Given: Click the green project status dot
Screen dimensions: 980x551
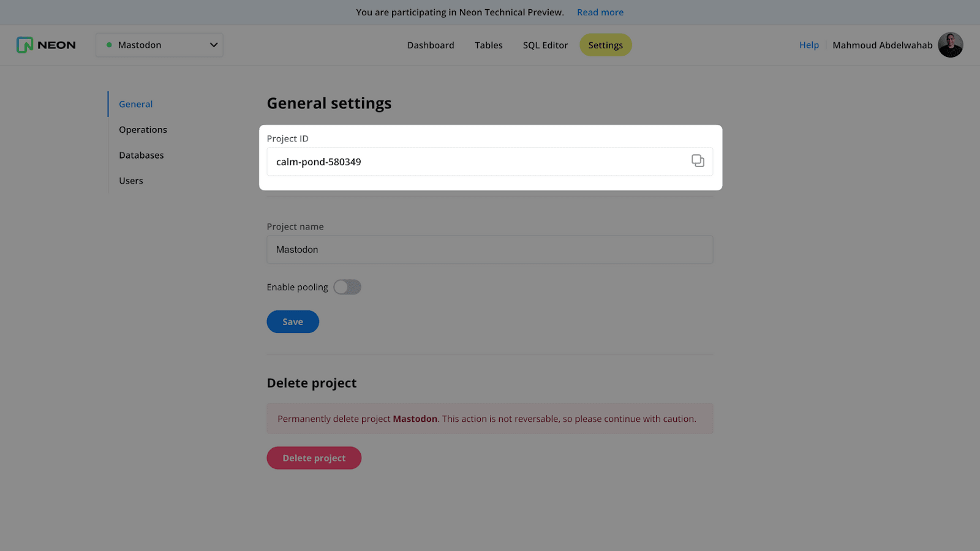Looking at the screenshot, I should click(x=109, y=45).
